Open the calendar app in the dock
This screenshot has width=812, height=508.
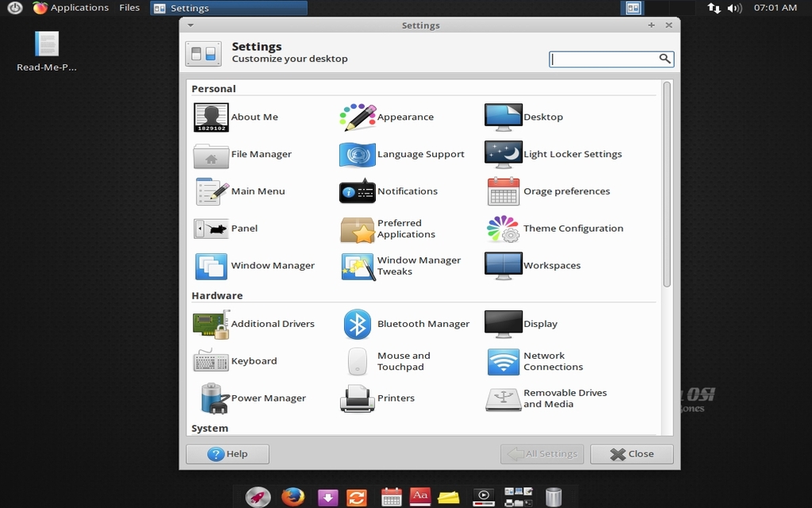tap(391, 497)
